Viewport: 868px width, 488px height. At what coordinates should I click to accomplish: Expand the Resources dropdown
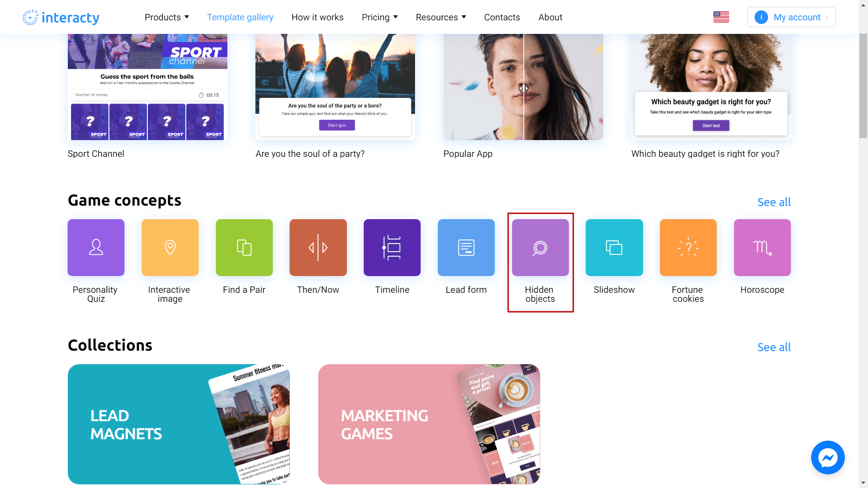tap(441, 17)
